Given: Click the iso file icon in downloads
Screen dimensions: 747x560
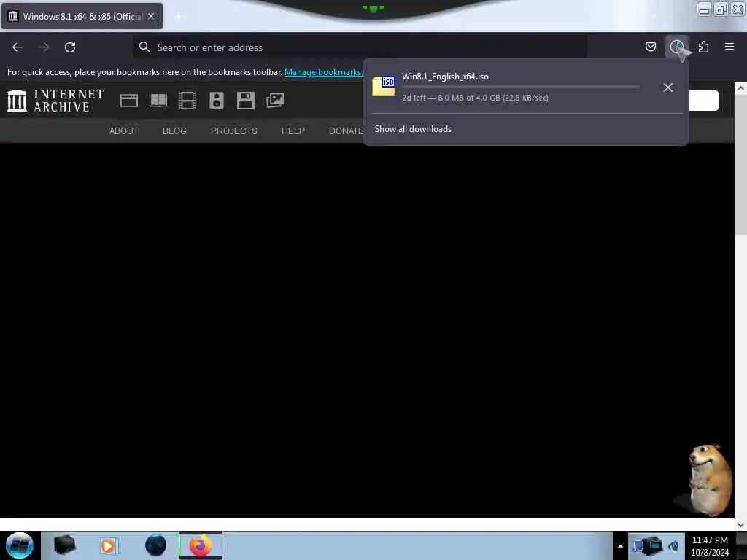Looking at the screenshot, I should 384,86.
